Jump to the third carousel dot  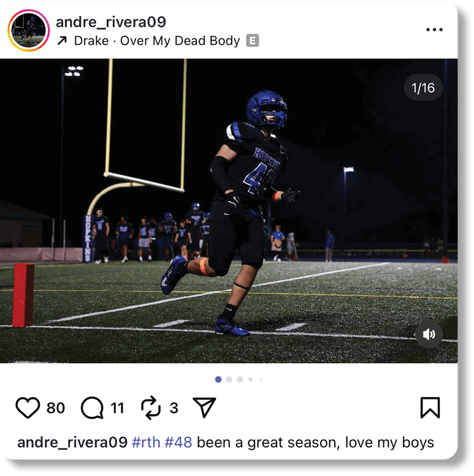[x=240, y=379]
